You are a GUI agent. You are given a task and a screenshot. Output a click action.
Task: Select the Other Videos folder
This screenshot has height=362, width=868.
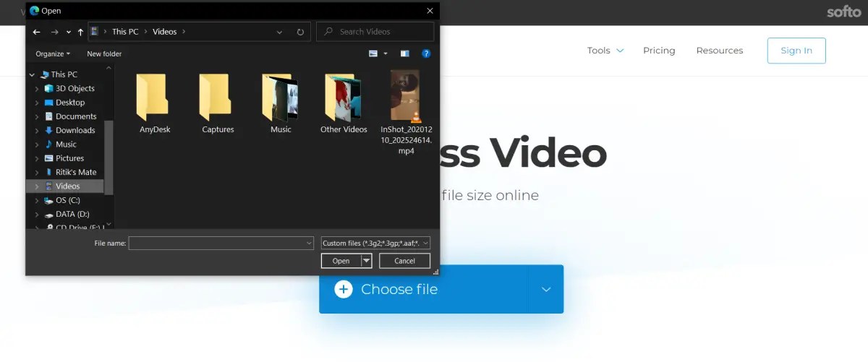click(344, 103)
